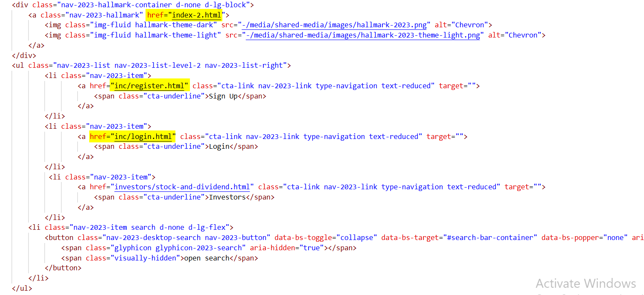Click the 'nav-2023-hallmark-container d-none d-lg-block' class value
644x295 pixels.
[152, 5]
